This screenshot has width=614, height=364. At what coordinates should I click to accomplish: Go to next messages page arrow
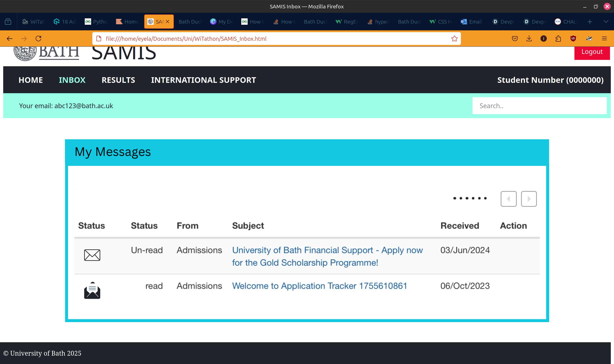pyautogui.click(x=529, y=199)
